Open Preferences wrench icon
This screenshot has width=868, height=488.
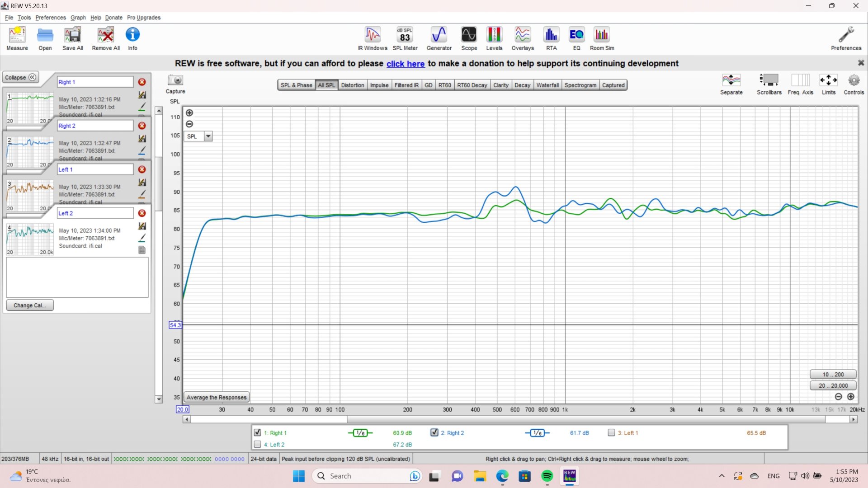click(x=846, y=38)
